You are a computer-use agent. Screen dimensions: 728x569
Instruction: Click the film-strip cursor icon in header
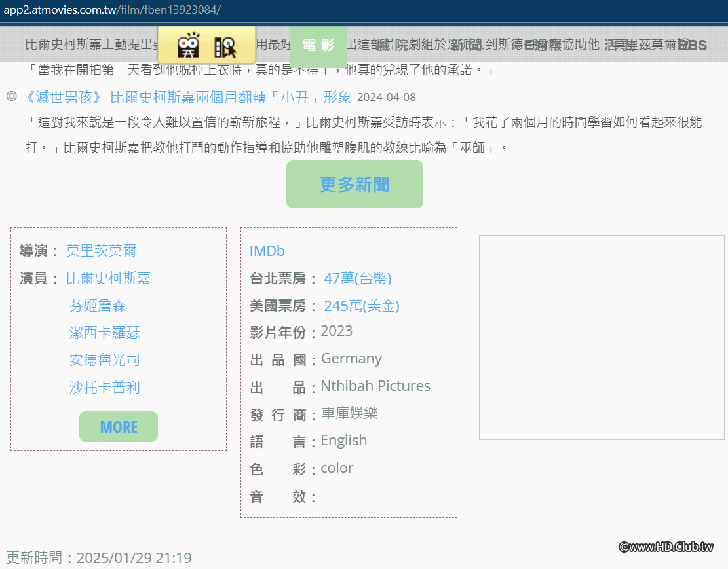225,47
